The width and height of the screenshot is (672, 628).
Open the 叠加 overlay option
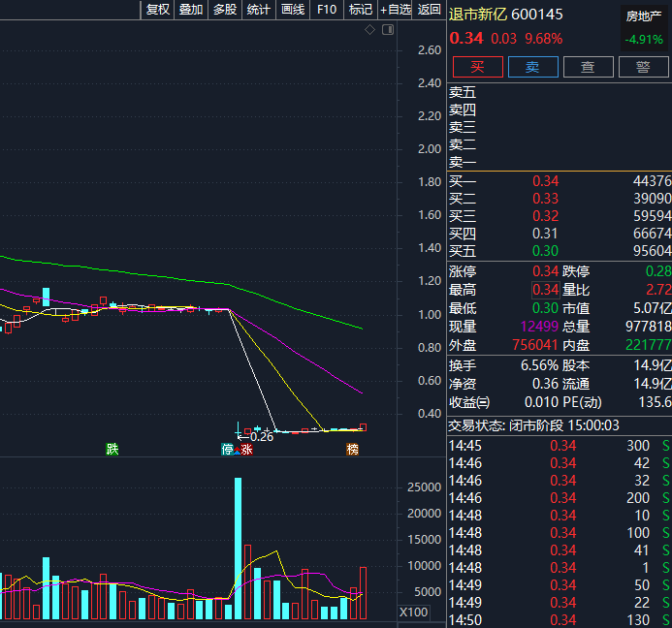[x=191, y=10]
